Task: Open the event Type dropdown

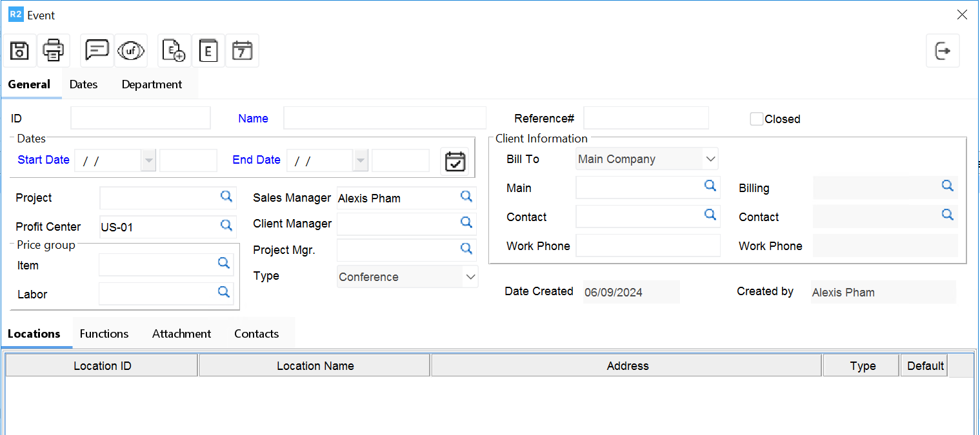Action: (x=470, y=277)
